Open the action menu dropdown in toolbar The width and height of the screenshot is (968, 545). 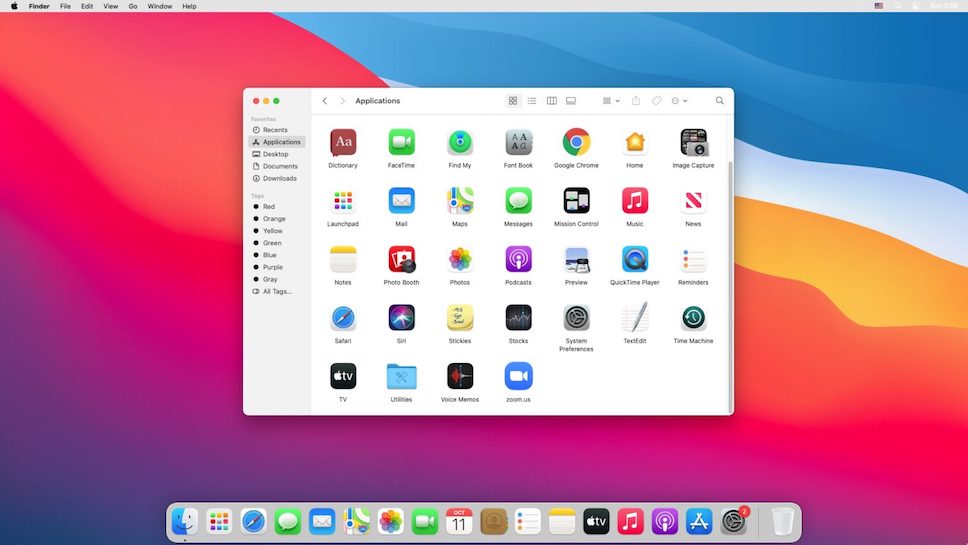[679, 101]
